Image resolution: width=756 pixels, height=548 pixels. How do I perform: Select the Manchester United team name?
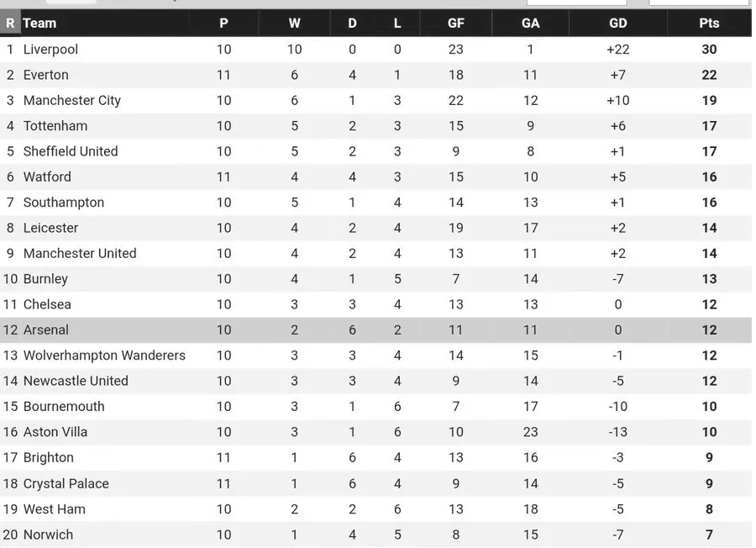(80, 254)
